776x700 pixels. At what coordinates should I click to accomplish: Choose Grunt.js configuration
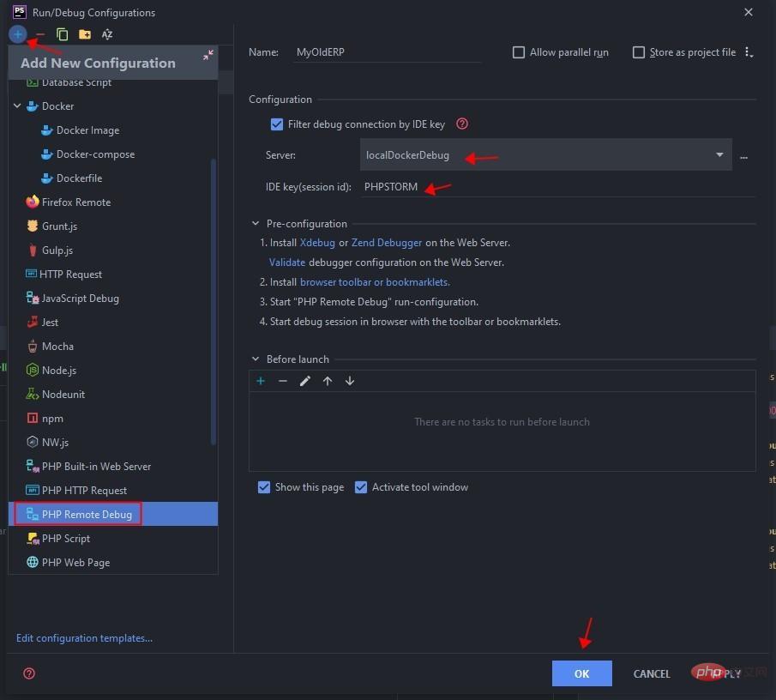pos(113,226)
